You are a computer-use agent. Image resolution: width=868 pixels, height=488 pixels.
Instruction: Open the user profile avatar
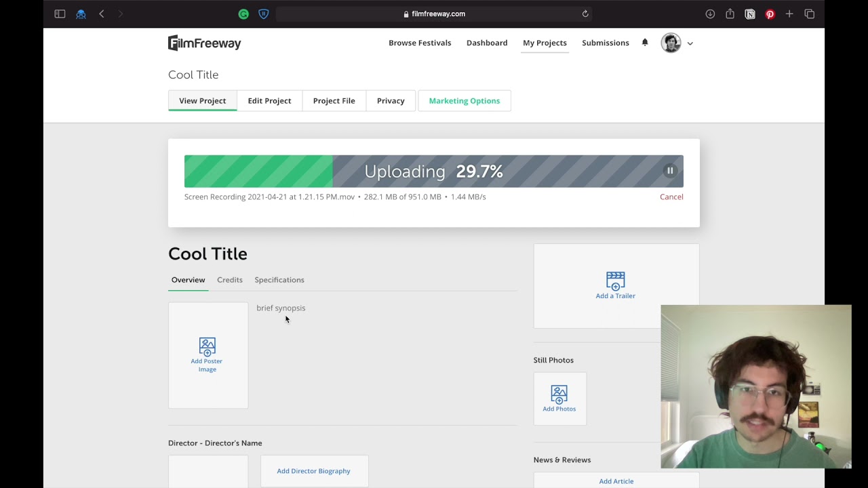(671, 43)
